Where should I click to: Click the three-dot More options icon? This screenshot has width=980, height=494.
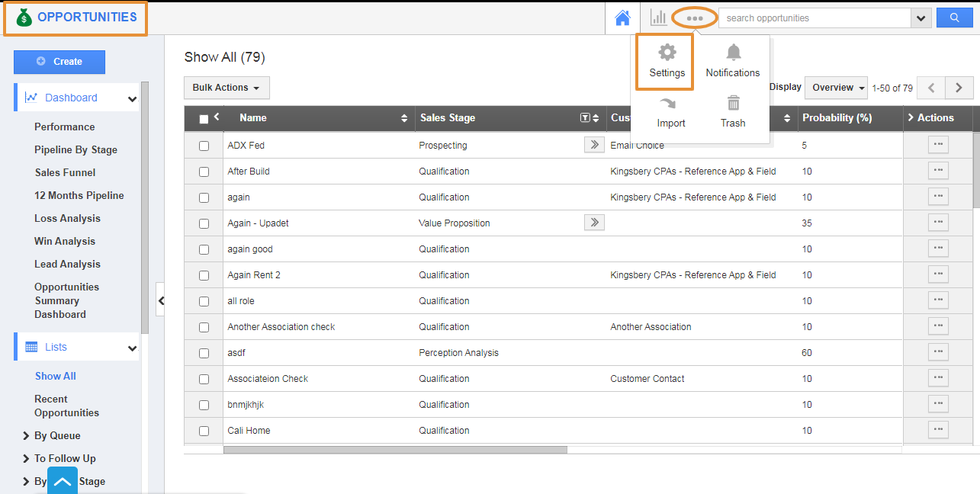[x=694, y=18]
